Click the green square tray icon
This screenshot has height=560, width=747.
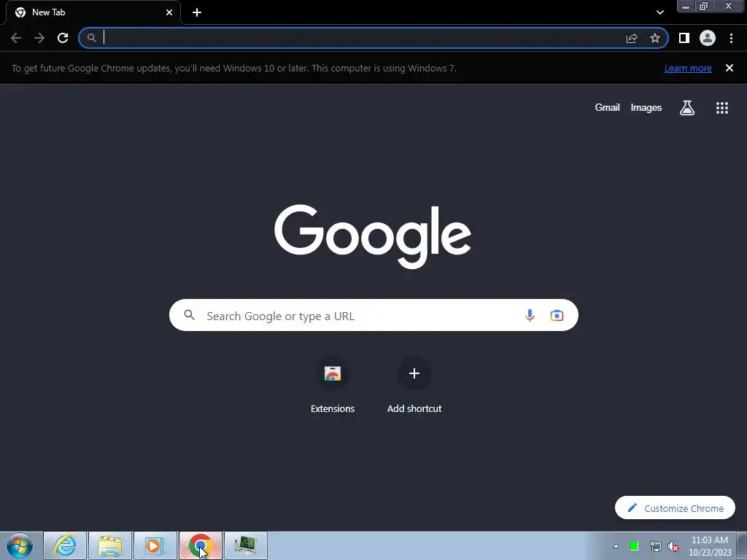click(x=634, y=545)
